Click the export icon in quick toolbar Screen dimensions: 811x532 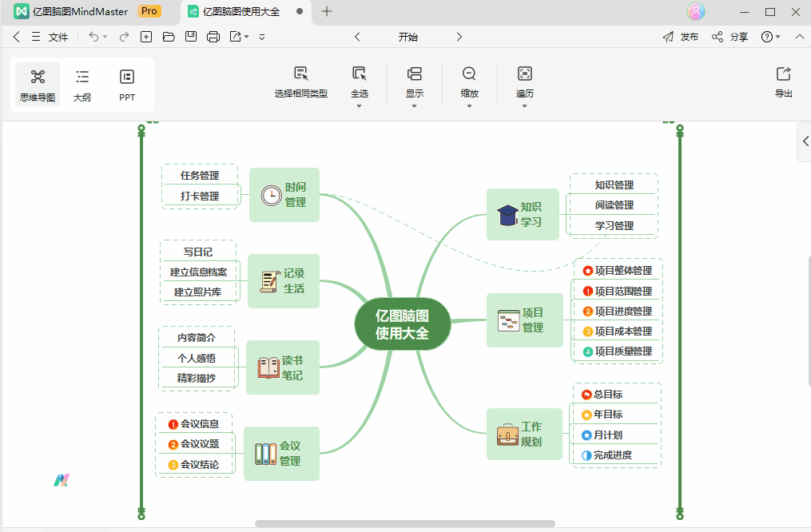coord(236,37)
